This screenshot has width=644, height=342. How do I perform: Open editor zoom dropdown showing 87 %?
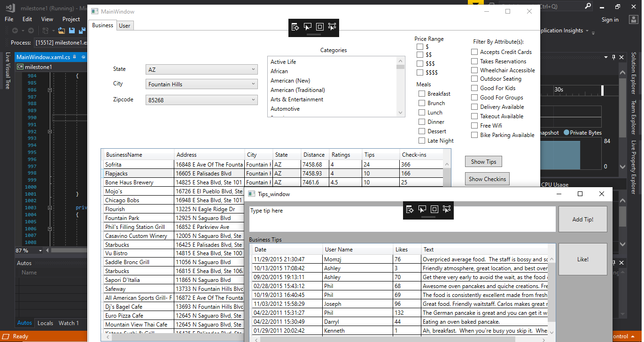[x=40, y=251]
